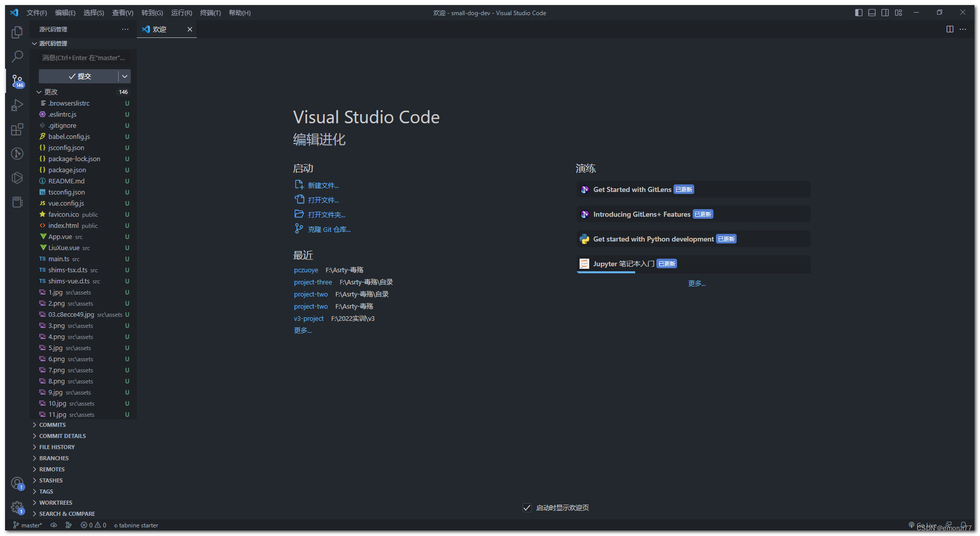Click 更多... under walkthroughs

[697, 283]
